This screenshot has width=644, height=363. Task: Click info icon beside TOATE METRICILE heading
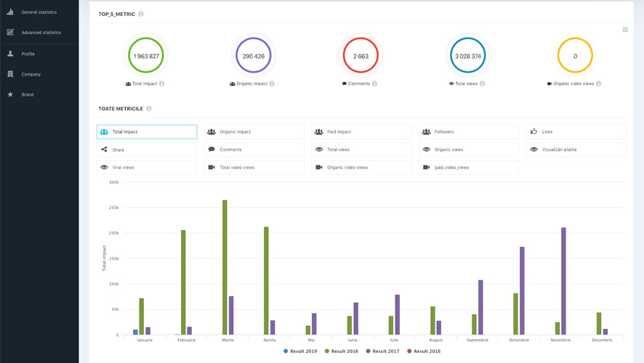tap(149, 109)
